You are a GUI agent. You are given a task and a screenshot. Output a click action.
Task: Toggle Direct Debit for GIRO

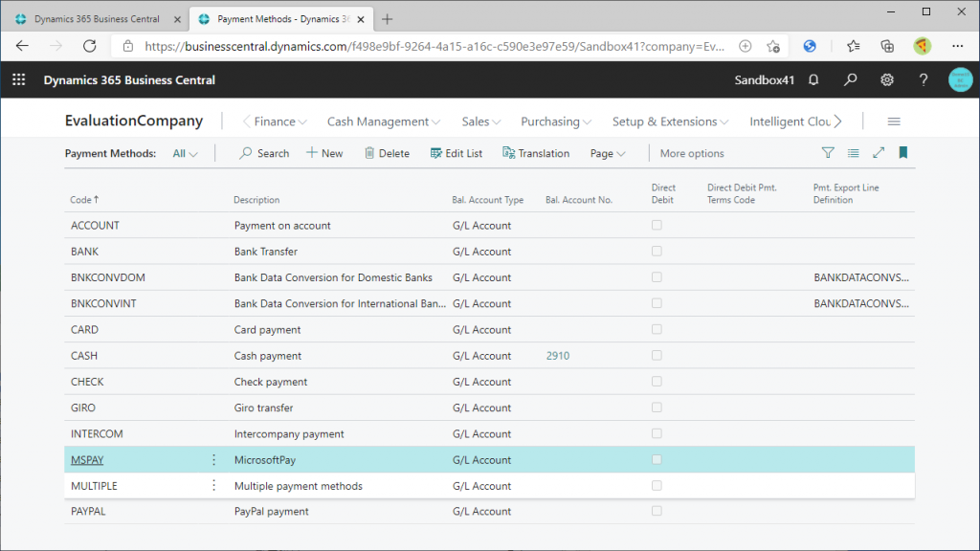(x=657, y=408)
